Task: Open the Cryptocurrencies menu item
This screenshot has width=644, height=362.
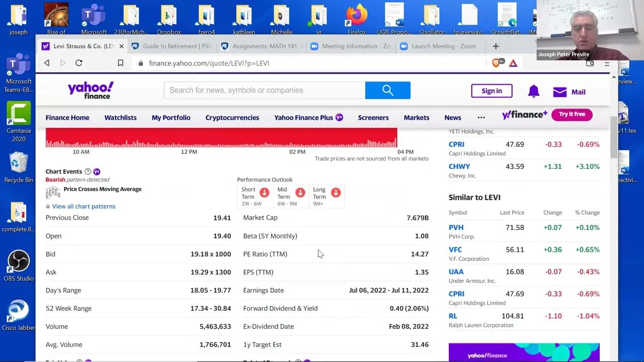Action: 232,118
